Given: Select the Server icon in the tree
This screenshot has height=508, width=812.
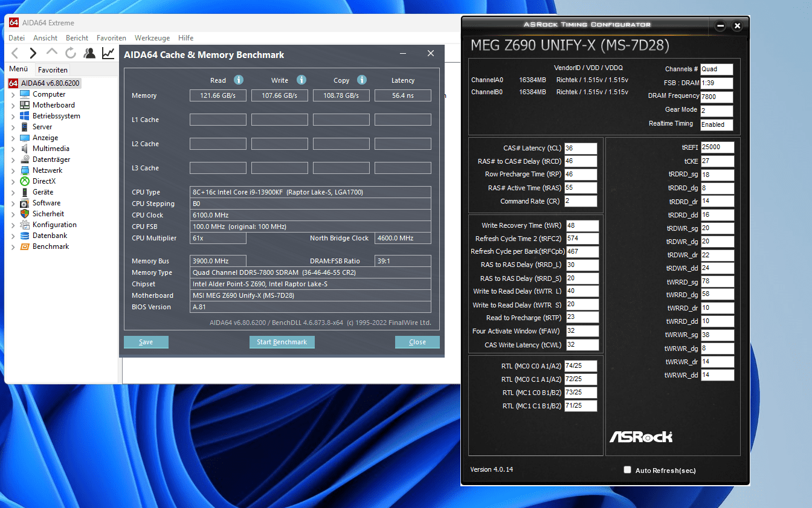Looking at the screenshot, I should point(25,127).
